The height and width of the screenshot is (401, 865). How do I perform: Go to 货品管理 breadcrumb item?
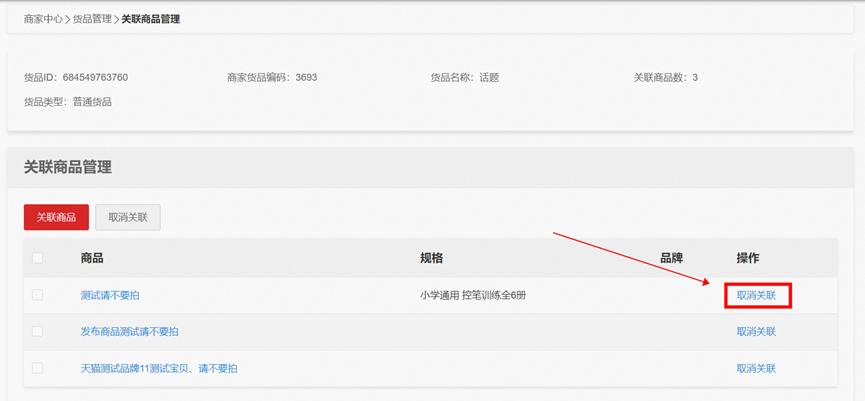92,19
